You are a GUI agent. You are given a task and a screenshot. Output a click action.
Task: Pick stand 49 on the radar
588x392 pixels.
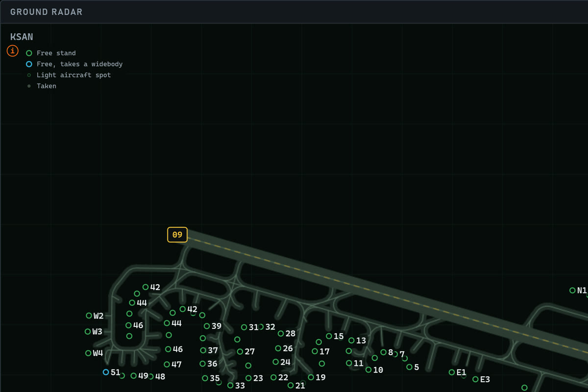pos(134,376)
